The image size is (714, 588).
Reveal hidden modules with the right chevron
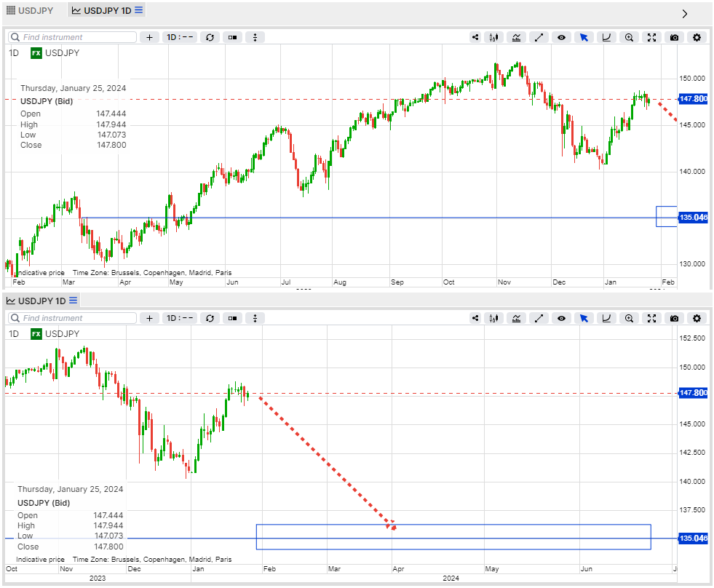click(x=685, y=13)
